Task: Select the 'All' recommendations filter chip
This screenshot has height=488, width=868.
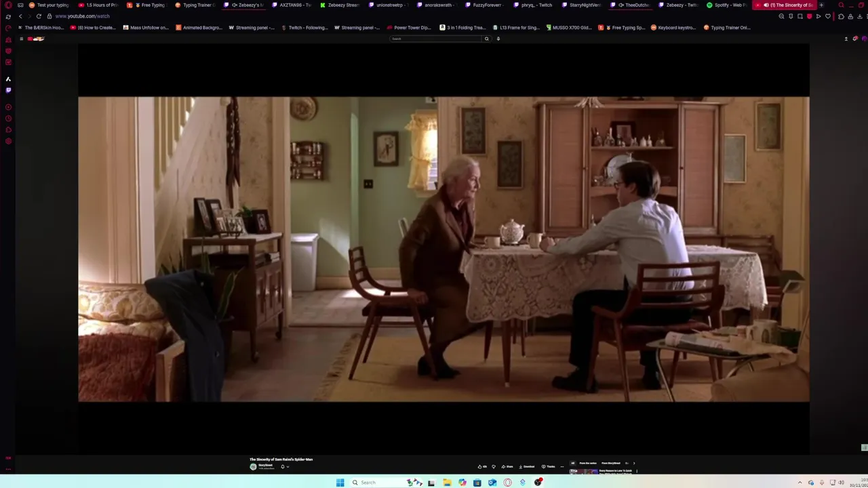Action: tap(573, 463)
